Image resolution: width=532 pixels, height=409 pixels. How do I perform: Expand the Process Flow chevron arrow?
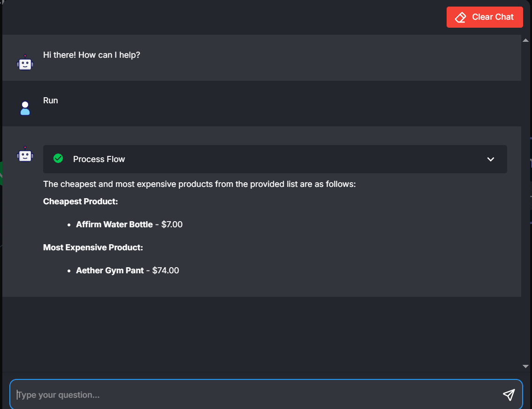(491, 159)
